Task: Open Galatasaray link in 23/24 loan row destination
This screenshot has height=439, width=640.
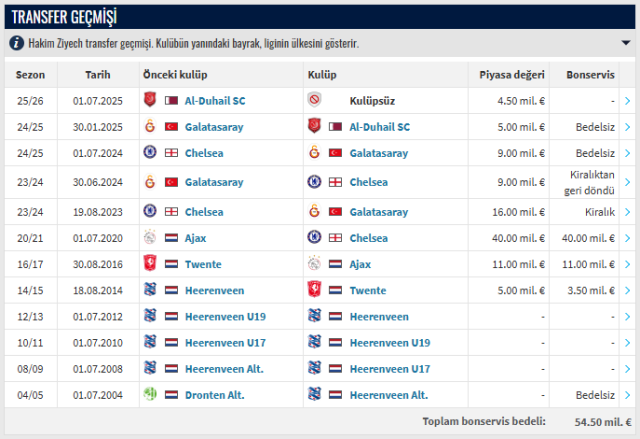Action: [x=378, y=212]
